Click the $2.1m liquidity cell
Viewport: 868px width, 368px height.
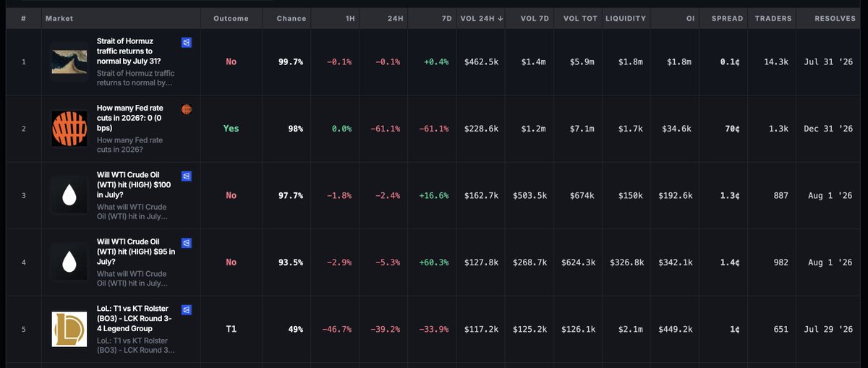631,329
